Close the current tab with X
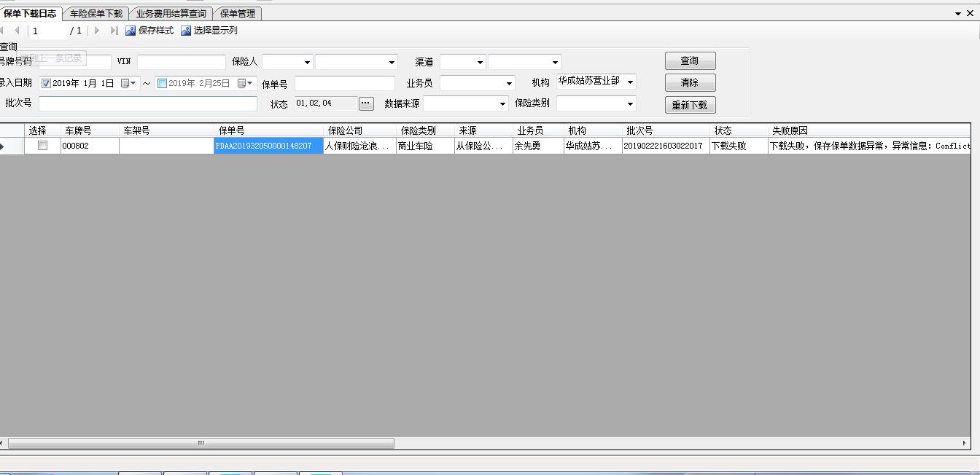 point(971,13)
